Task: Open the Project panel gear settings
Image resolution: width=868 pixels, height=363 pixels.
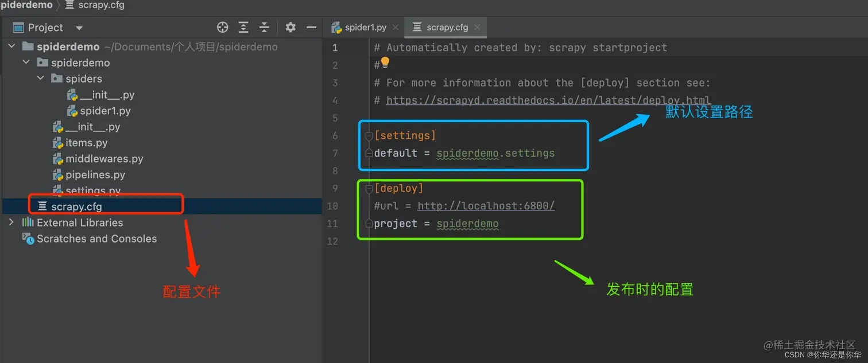Action: pos(290,27)
